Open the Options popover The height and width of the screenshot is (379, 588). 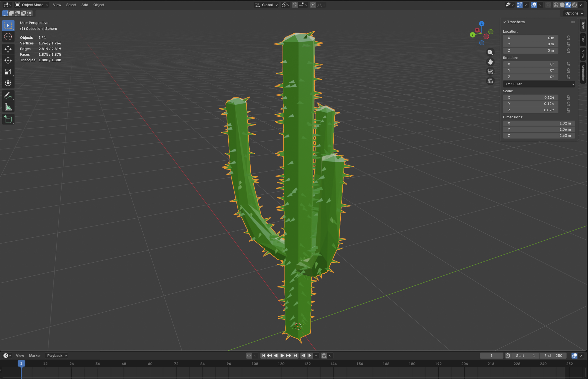point(573,13)
